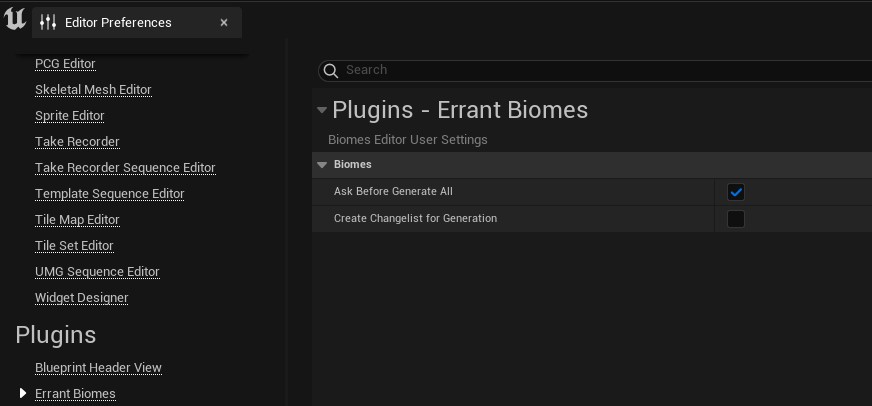Click the Create Changelist for Generation label
This screenshot has height=406, width=872.
tap(415, 218)
